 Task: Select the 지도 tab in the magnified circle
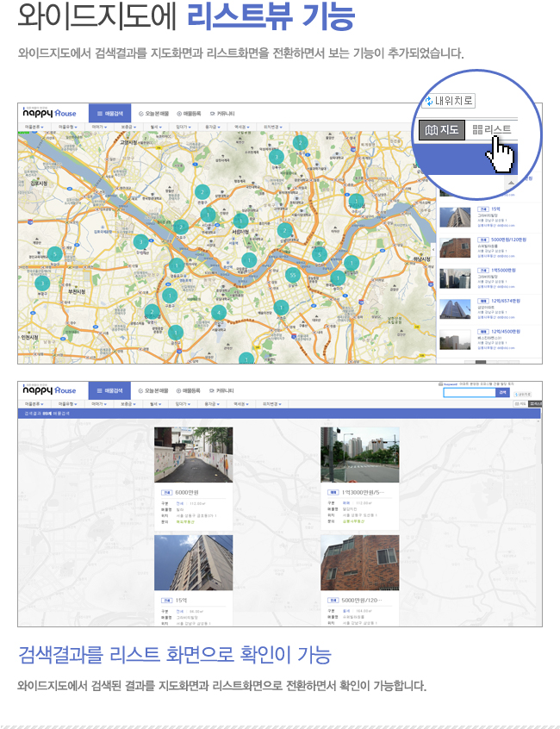pyautogui.click(x=442, y=130)
